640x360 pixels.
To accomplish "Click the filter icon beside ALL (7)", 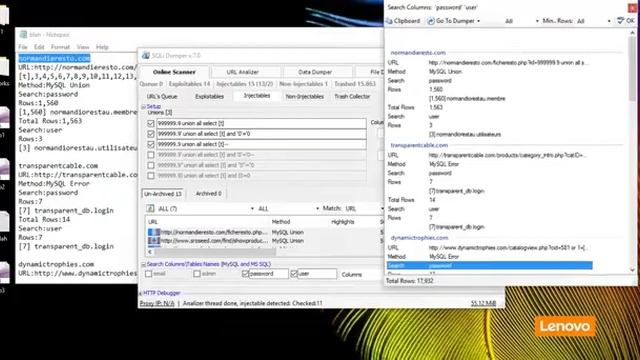I will [x=150, y=209].
